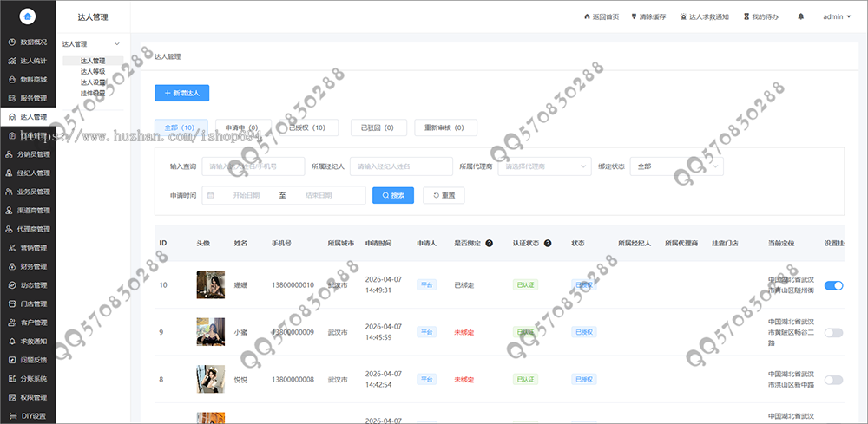Image resolution: width=868 pixels, height=424 pixels.
Task: Go to 业务员管理 in sidebar
Action: pyautogui.click(x=28, y=192)
